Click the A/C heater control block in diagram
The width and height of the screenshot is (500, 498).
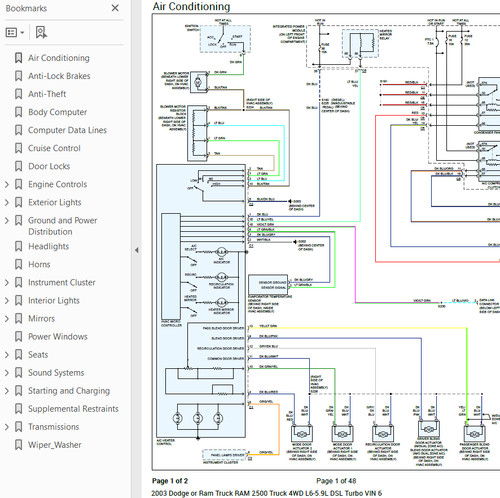point(201,301)
